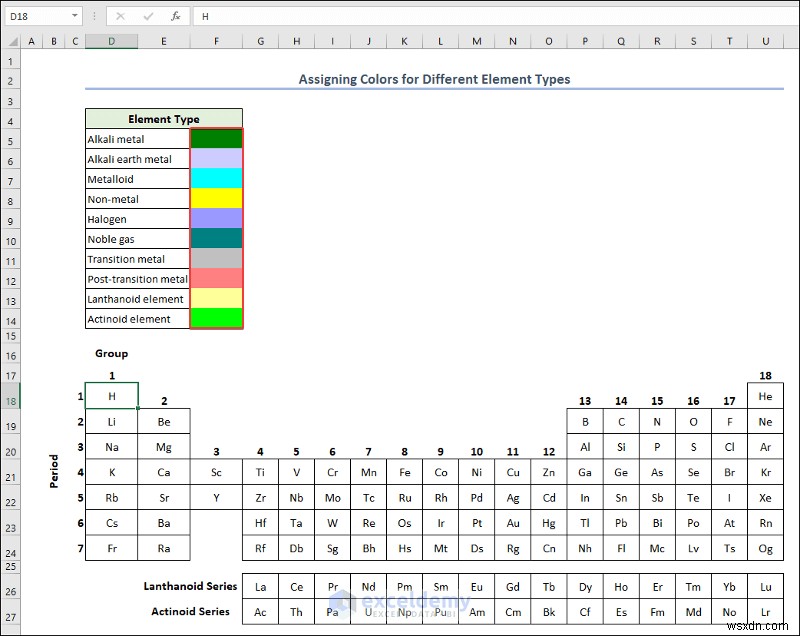Select the Gd element cell
Viewport: 800px width, 636px height.
[513, 587]
